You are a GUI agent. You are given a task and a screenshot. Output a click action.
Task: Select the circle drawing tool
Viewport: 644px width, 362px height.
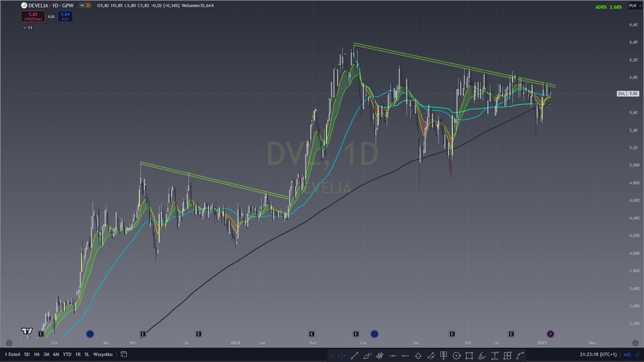[x=457, y=356]
